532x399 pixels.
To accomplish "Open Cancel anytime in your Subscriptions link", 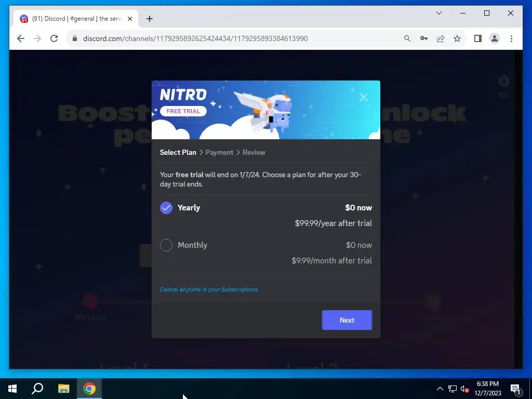I will 209,289.
